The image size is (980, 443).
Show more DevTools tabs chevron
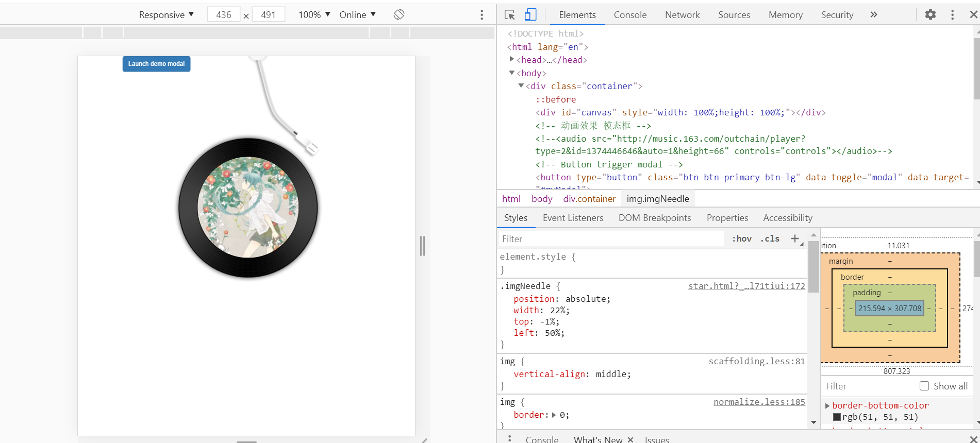pos(873,15)
